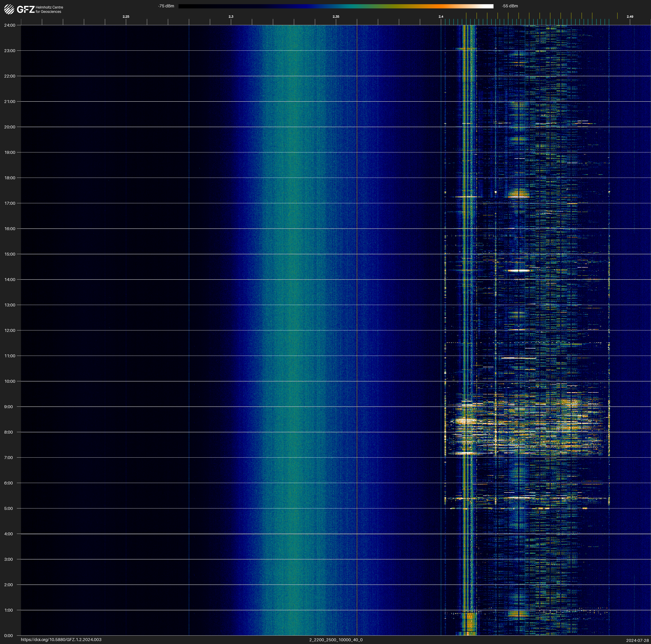651x644 pixels.
Task: Click the 21:00 time axis label
Action: 10,102
